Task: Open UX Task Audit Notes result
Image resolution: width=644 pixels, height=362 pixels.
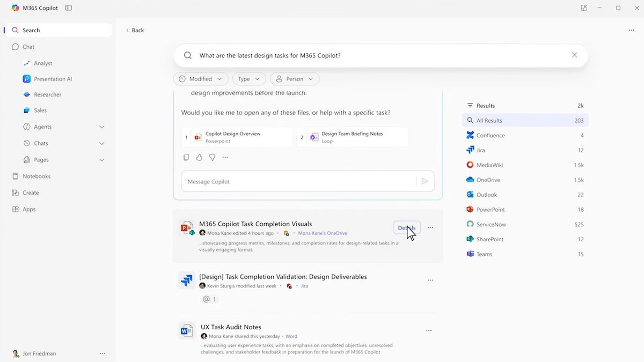Action: [x=231, y=327]
